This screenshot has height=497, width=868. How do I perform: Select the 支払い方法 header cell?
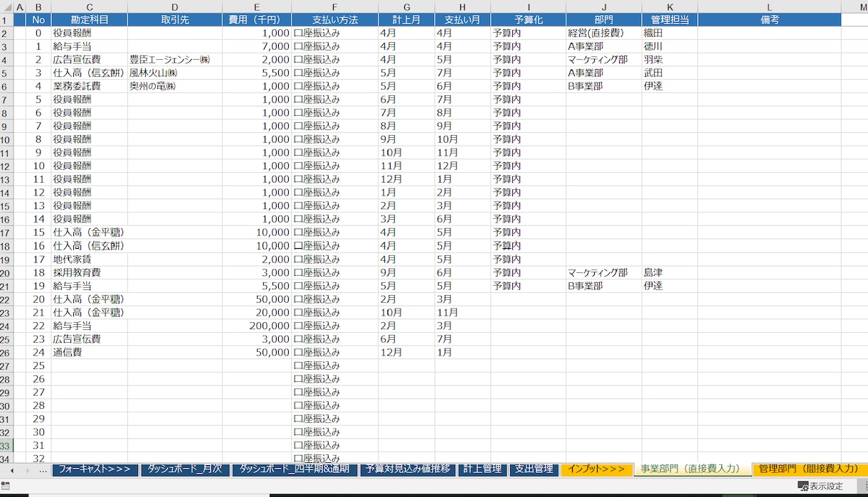point(334,20)
